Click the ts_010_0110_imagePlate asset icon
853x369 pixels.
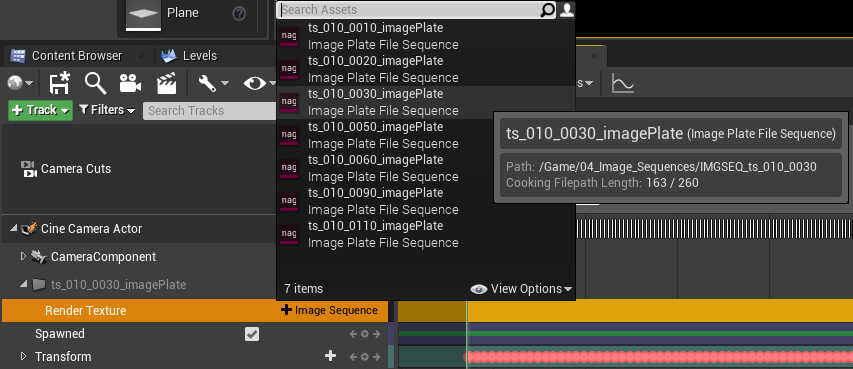click(289, 235)
